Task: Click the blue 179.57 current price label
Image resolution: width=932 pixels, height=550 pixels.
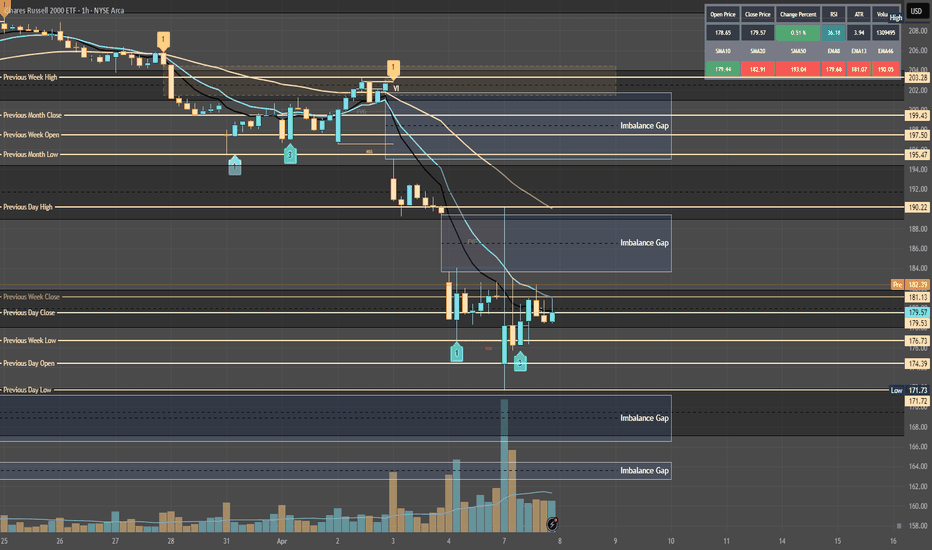Action: point(917,312)
